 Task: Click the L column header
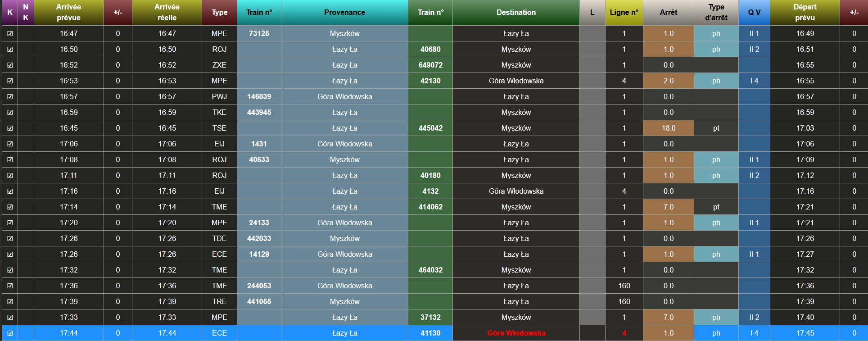click(592, 13)
